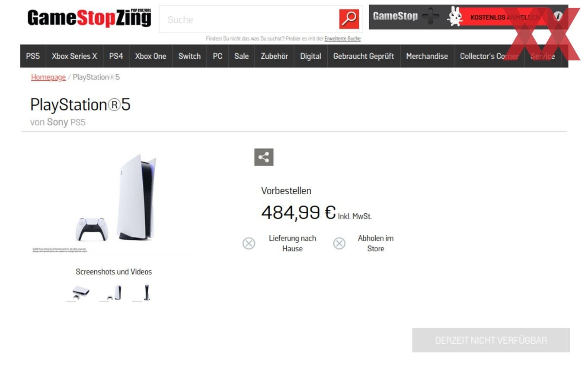The image size is (588, 383).
Task: Open the Erweiterte Suche link
Action: pyautogui.click(x=342, y=38)
